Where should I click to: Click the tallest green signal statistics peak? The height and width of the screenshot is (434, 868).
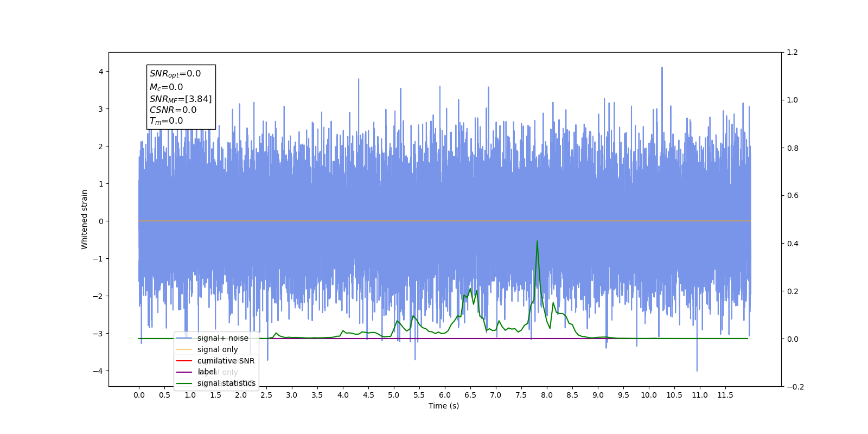coord(537,241)
